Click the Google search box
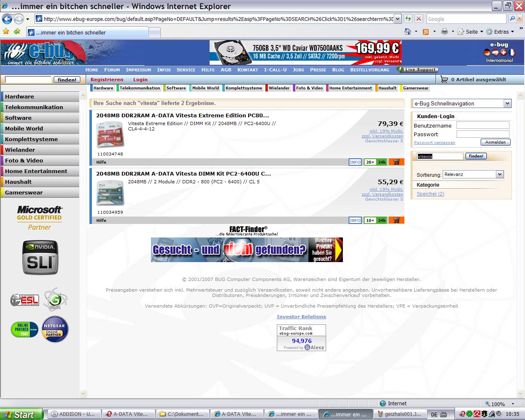Image resolution: width=525 pixels, height=420 pixels. (x=466, y=19)
